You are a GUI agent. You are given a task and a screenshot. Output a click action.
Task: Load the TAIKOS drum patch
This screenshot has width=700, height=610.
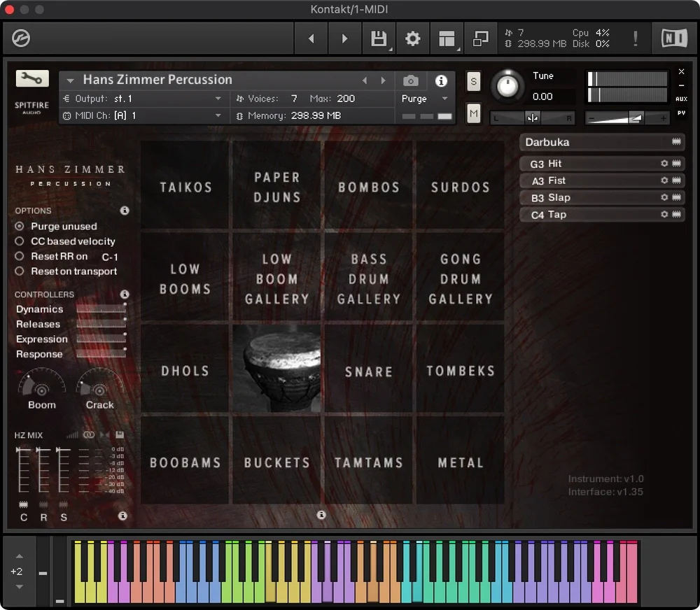[184, 187]
